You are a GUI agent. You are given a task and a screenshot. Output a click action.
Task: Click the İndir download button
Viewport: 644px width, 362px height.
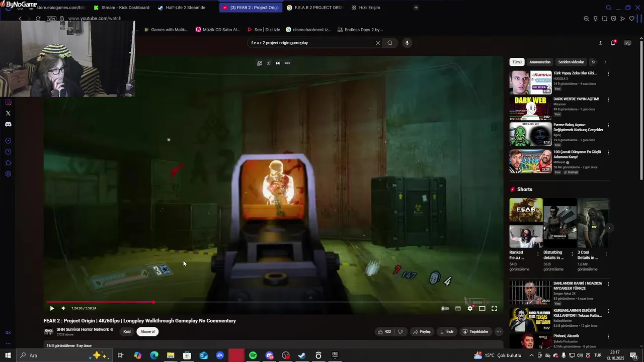[x=447, y=332]
